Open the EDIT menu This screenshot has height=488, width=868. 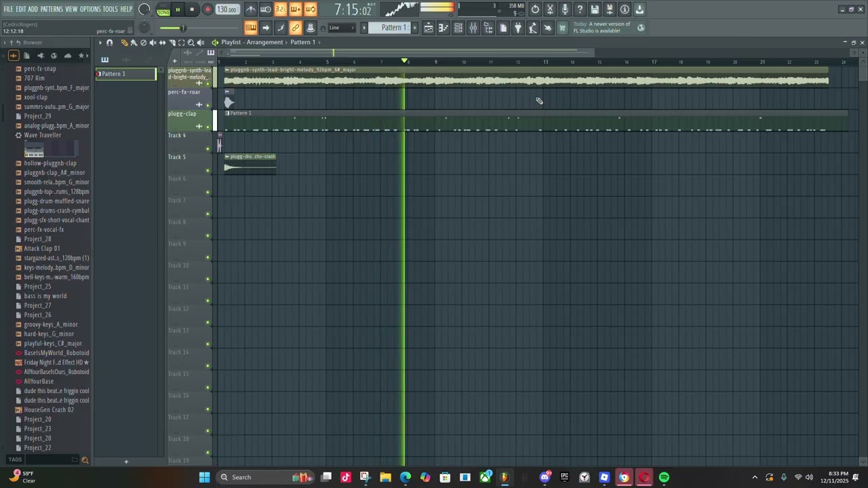(x=21, y=9)
